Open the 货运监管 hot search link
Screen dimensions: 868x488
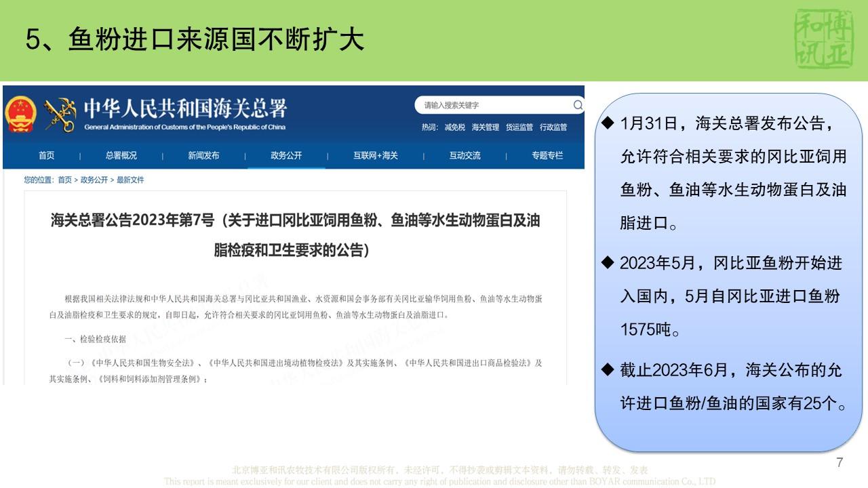coord(519,127)
